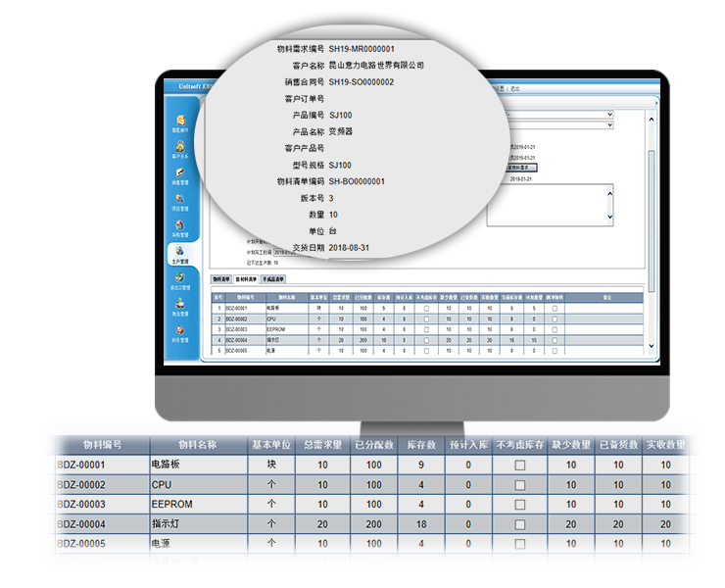
Task: Switch to the 物料清单 tab
Action: point(222,279)
